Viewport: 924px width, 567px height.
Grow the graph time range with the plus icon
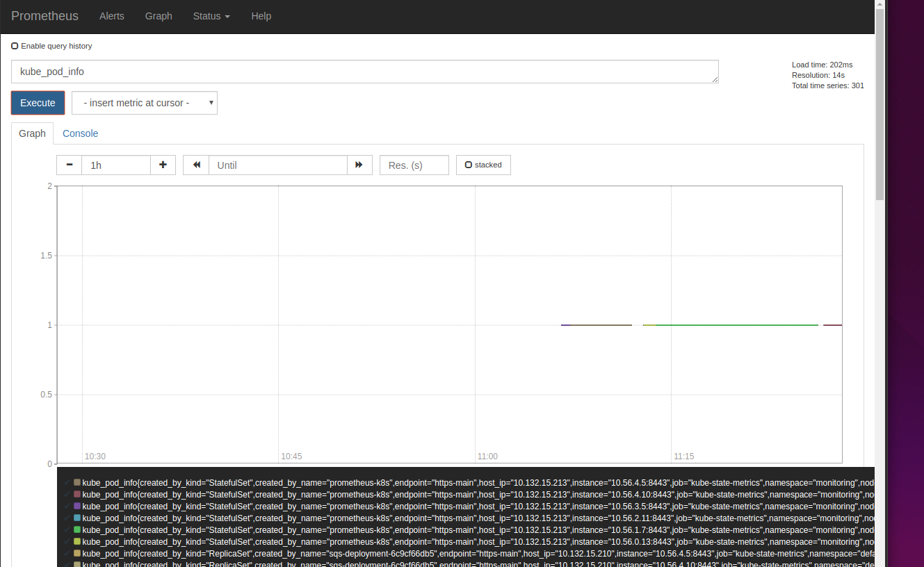(x=163, y=165)
